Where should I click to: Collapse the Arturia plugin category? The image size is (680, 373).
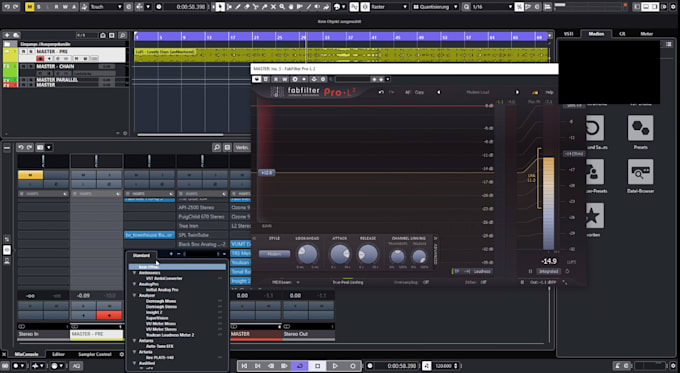coord(134,352)
